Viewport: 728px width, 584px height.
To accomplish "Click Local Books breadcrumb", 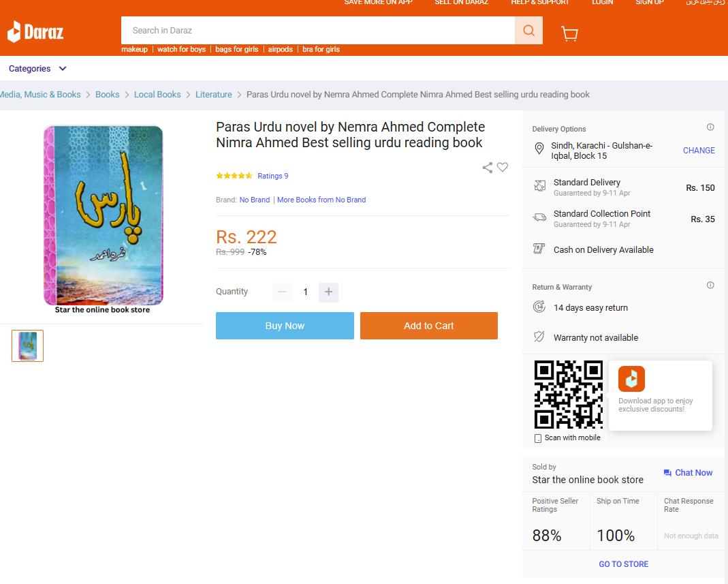I will coord(157,94).
